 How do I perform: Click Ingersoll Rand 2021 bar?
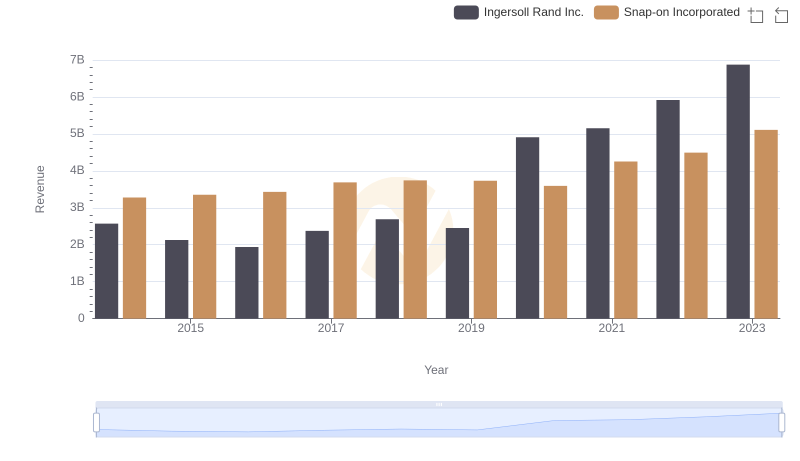597,223
